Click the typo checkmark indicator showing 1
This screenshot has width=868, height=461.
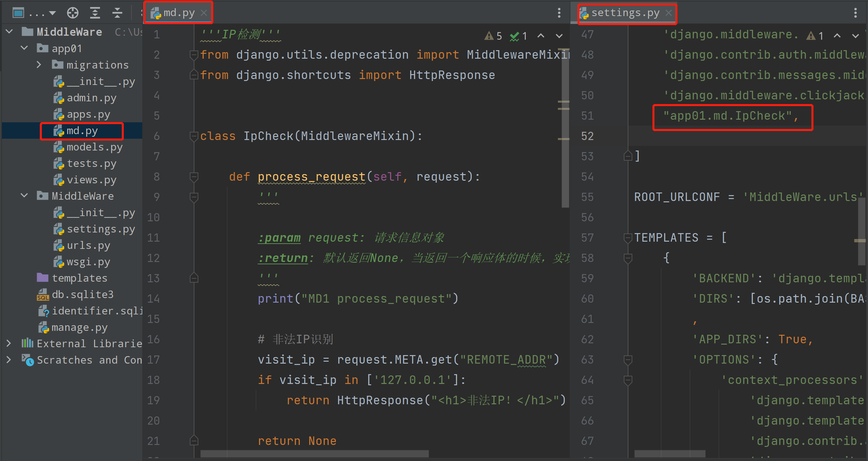518,36
